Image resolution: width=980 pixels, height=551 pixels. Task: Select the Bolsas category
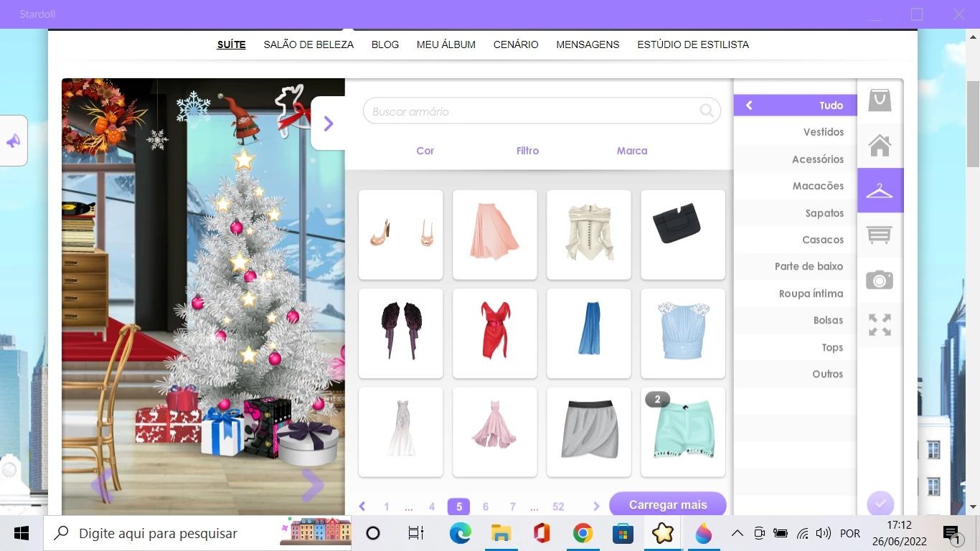pos(796,320)
